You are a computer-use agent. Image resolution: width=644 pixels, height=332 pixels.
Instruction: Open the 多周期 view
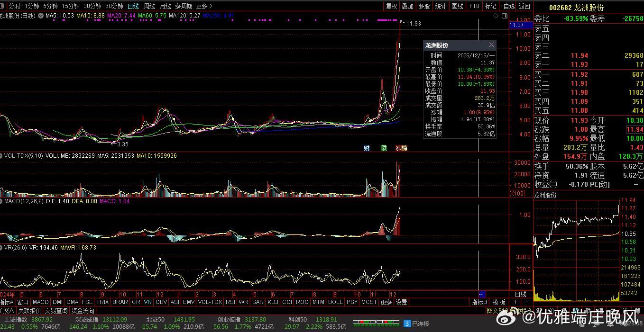[184, 6]
